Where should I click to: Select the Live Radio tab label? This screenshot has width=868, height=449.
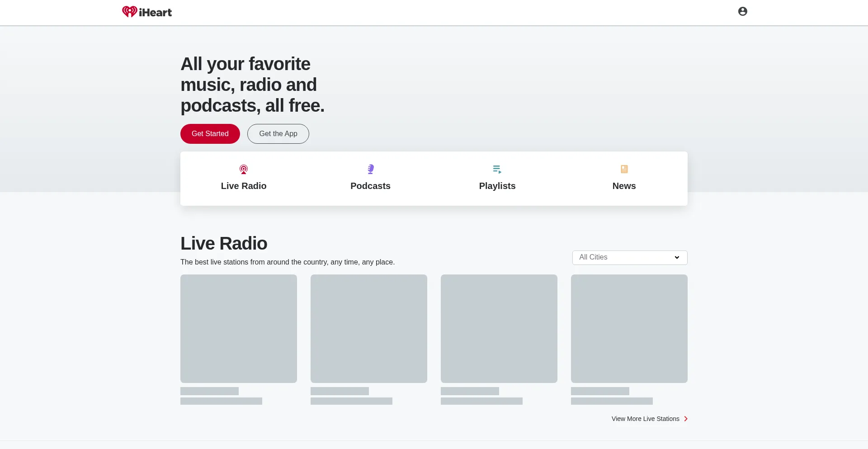(x=244, y=186)
